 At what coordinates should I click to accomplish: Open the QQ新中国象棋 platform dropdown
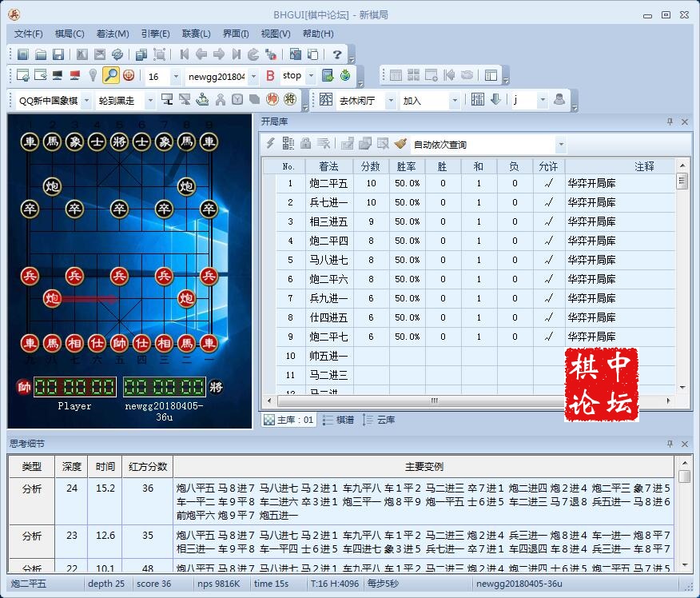point(86,101)
